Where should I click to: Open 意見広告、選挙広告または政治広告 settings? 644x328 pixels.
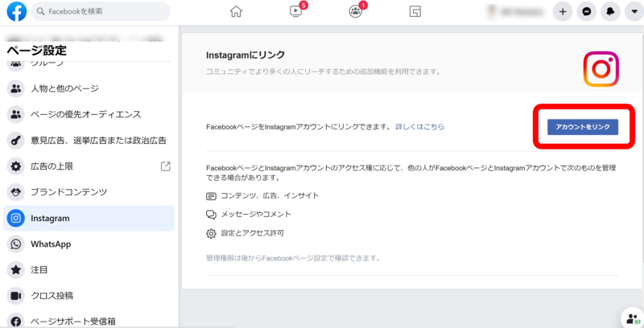click(89, 141)
